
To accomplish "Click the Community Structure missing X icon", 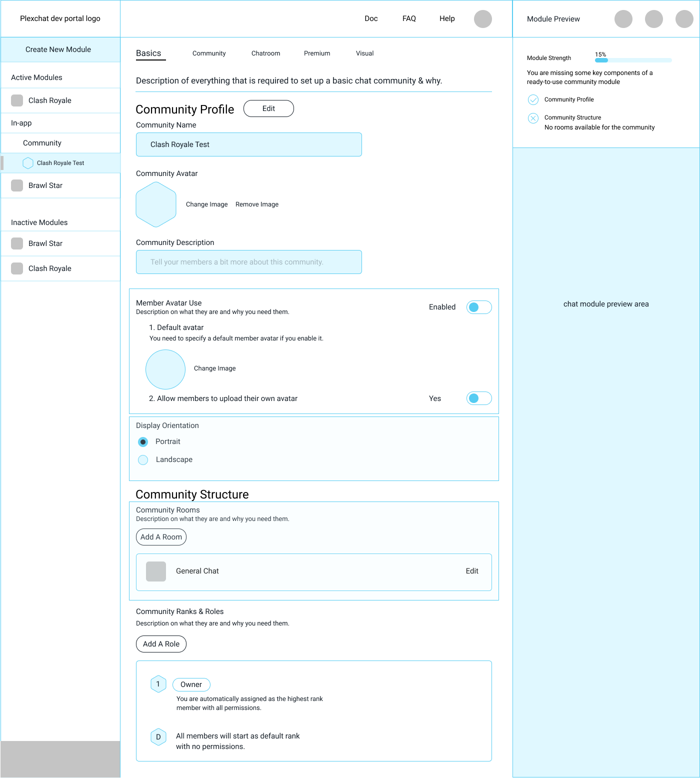I will click(533, 118).
